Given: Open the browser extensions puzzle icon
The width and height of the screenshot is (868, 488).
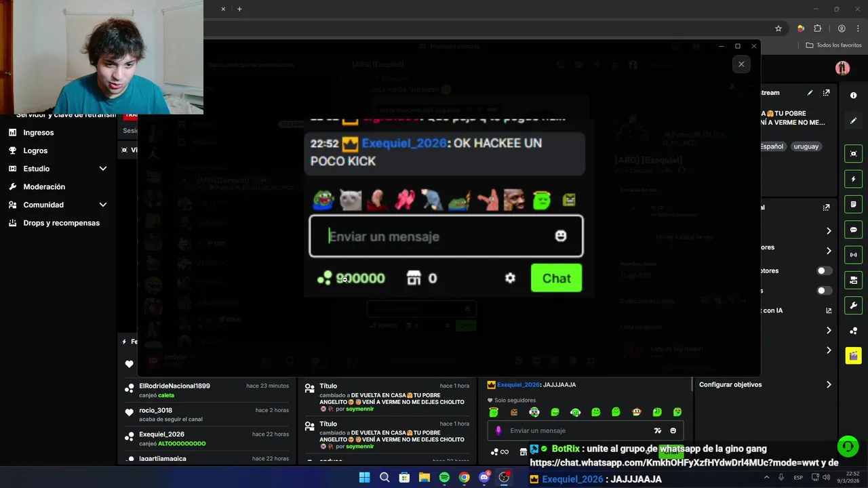Looking at the screenshot, I should (x=817, y=28).
